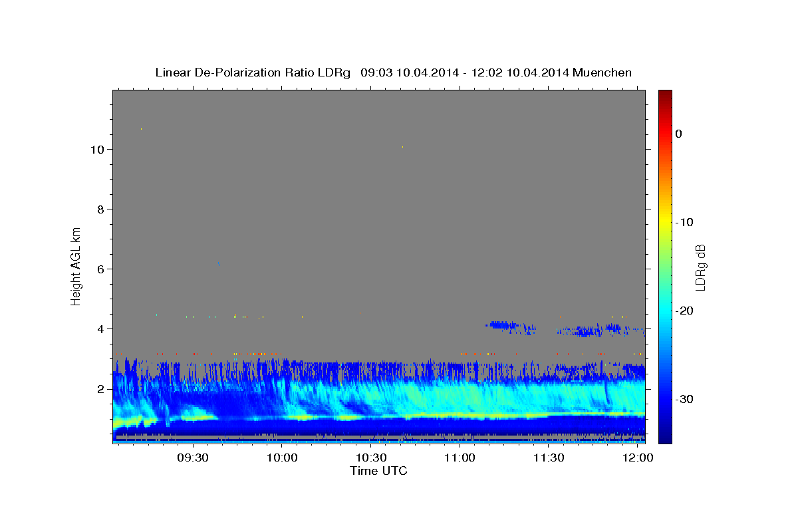798x532 pixels.
Task: Click the 'LDRg dB' colorbar label
Action: [x=700, y=267]
